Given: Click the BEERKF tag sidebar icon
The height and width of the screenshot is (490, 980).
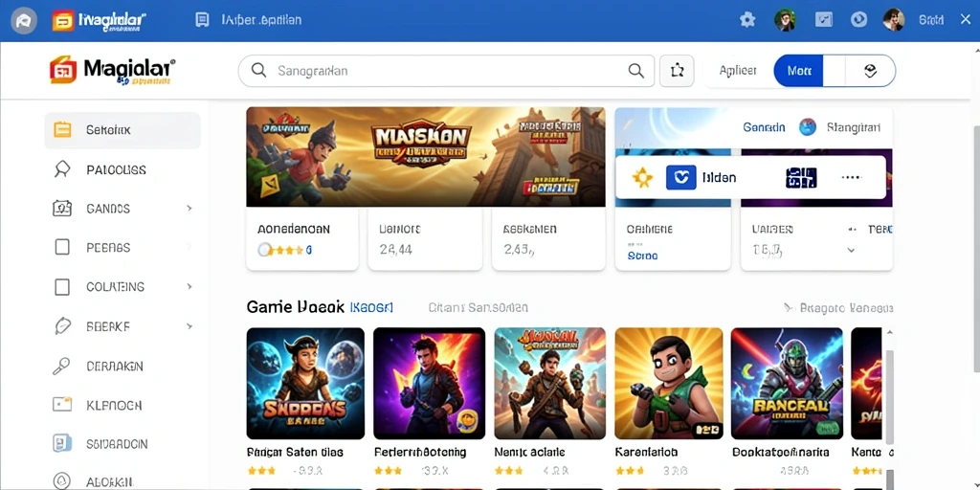Looking at the screenshot, I should point(62,326).
